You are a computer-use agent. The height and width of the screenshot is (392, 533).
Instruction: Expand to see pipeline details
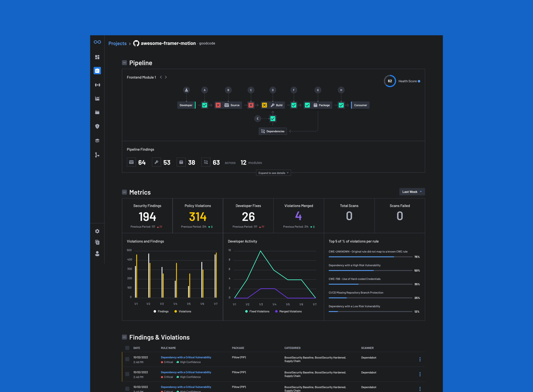pyautogui.click(x=274, y=173)
